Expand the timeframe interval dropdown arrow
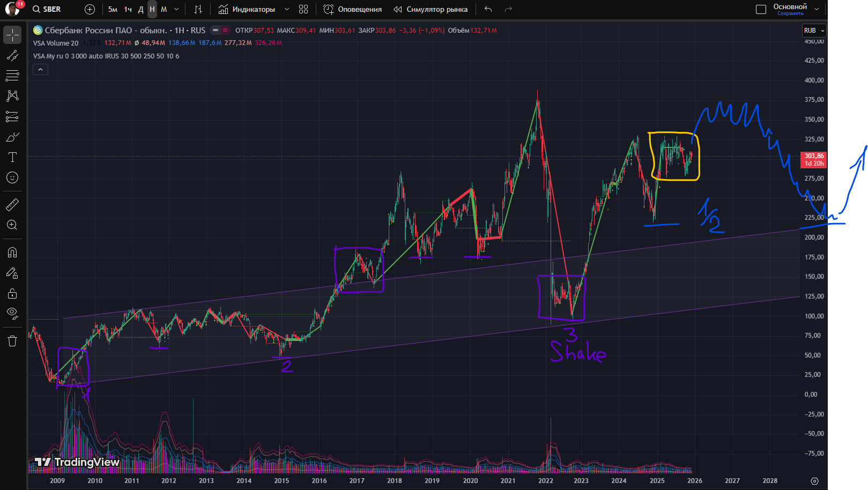The width and height of the screenshot is (868, 490). pos(176,9)
